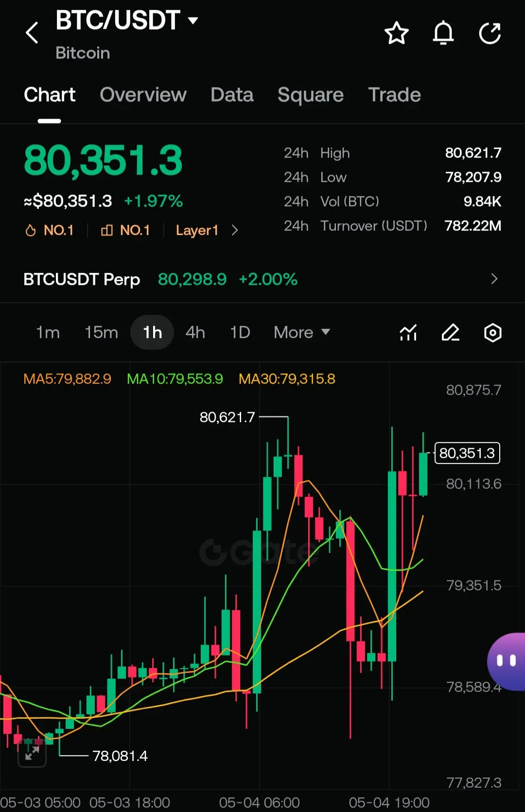Select the 1m timeframe
This screenshot has height=812, width=525.
pyautogui.click(x=48, y=332)
